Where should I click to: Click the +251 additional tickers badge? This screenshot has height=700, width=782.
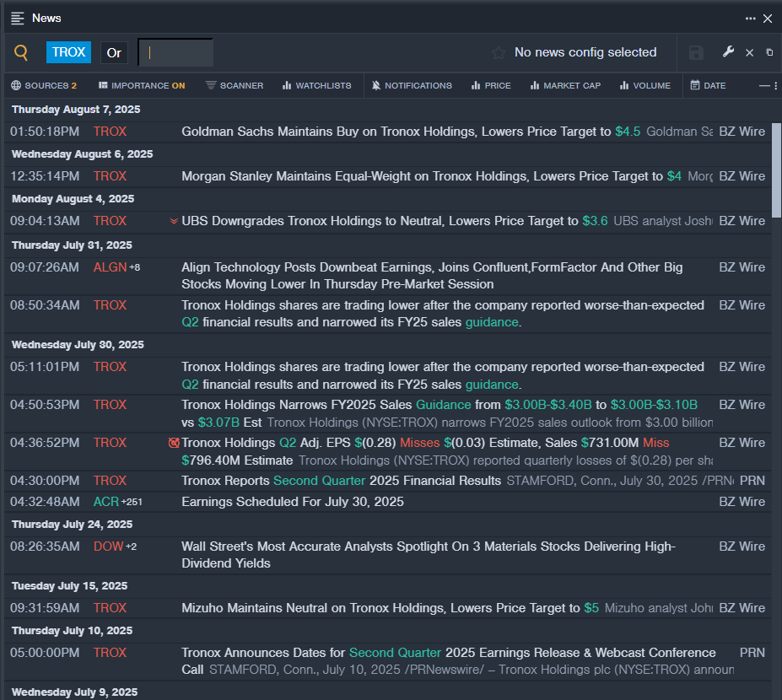click(x=132, y=502)
